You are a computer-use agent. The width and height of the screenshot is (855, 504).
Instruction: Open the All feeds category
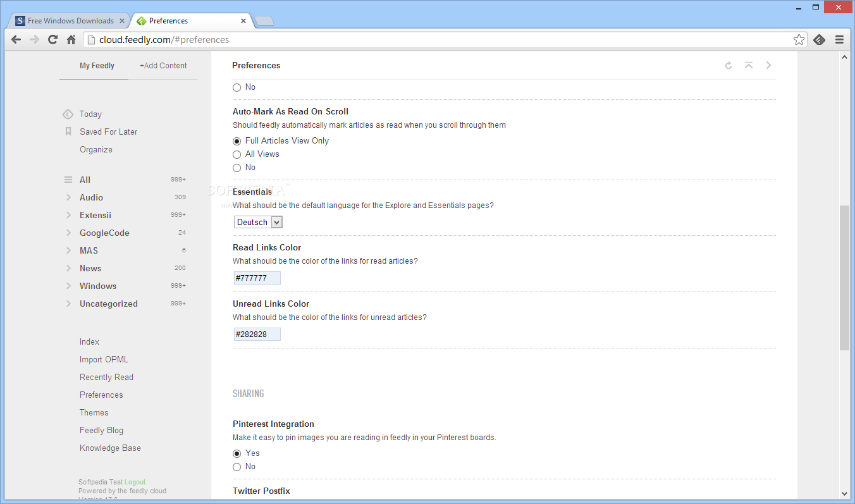pyautogui.click(x=85, y=180)
